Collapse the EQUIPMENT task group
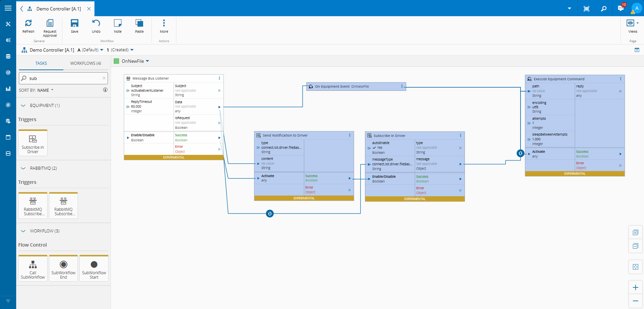 (x=23, y=106)
